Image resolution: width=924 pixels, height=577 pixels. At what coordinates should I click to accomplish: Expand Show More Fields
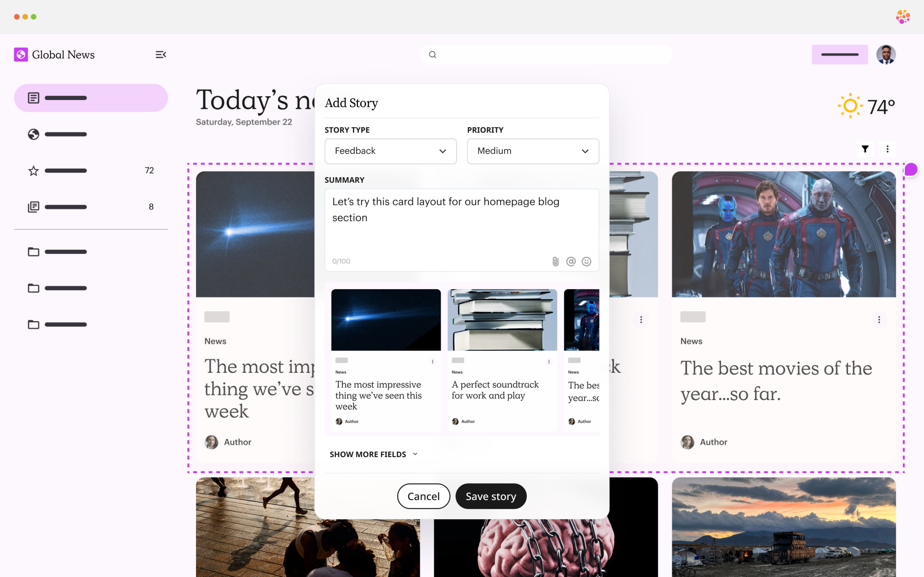373,454
